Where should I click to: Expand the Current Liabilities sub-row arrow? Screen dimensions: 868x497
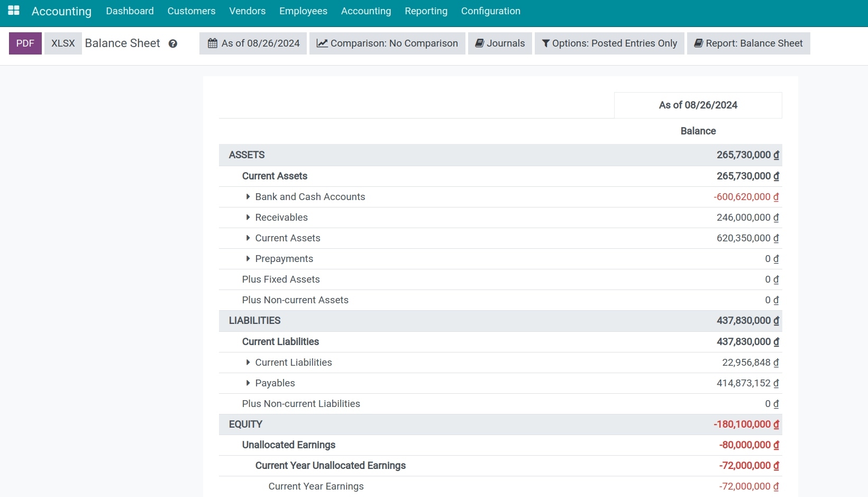click(248, 363)
